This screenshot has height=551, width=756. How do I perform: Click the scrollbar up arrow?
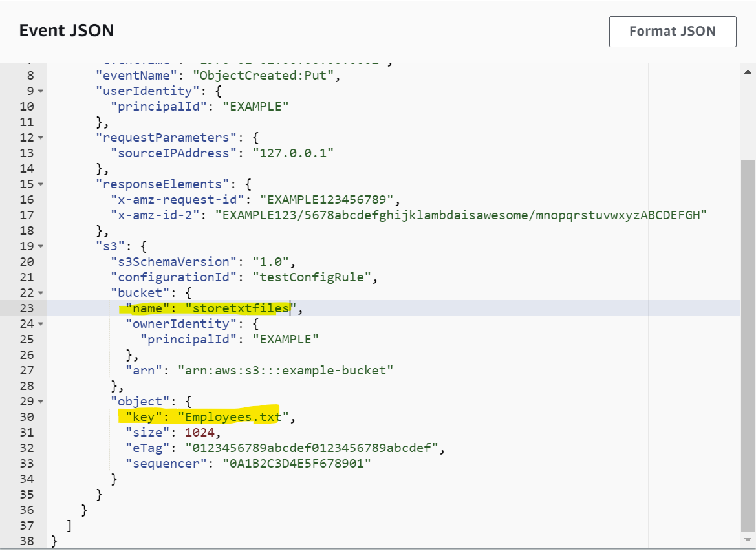[748, 72]
